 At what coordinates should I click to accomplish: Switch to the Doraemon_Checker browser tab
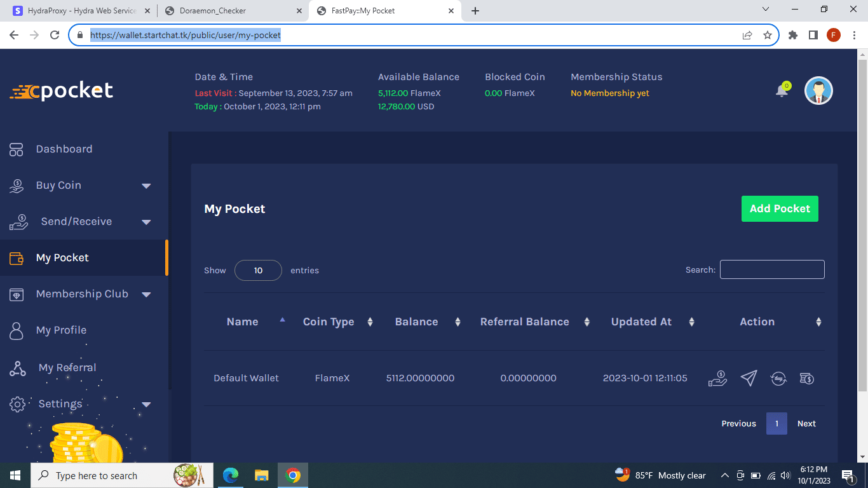pos(232,11)
